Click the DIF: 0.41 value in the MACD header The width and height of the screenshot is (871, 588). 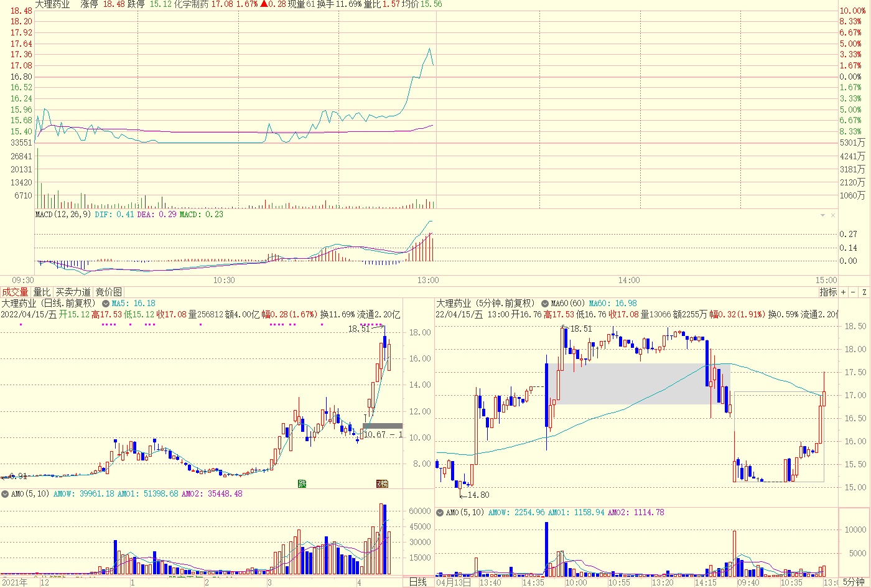click(x=114, y=214)
